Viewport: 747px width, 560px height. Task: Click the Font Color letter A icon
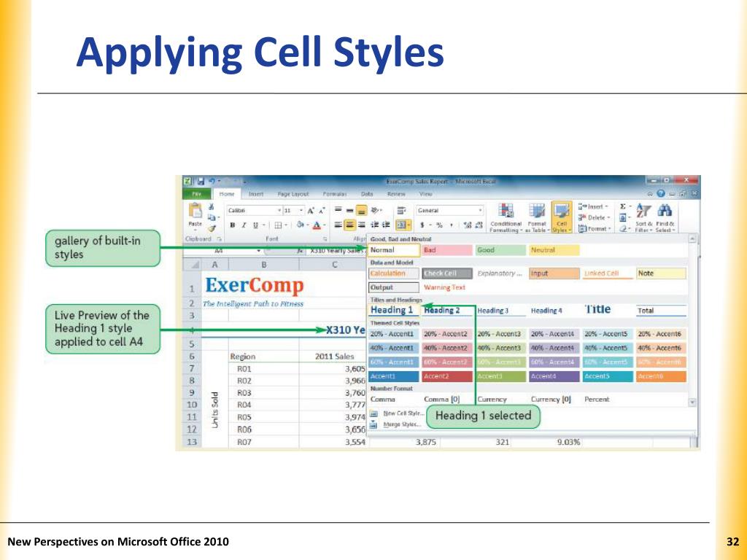pyautogui.click(x=317, y=225)
